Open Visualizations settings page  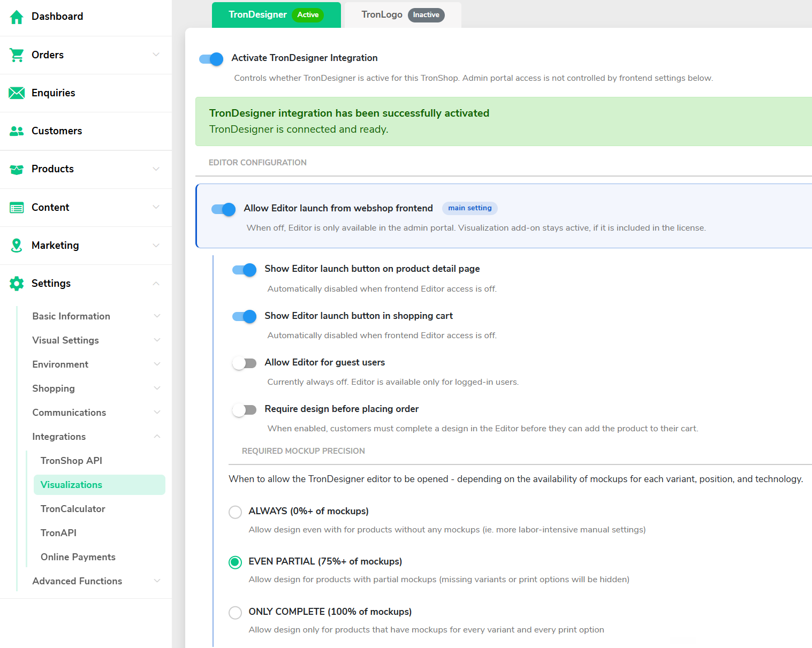[100, 485]
